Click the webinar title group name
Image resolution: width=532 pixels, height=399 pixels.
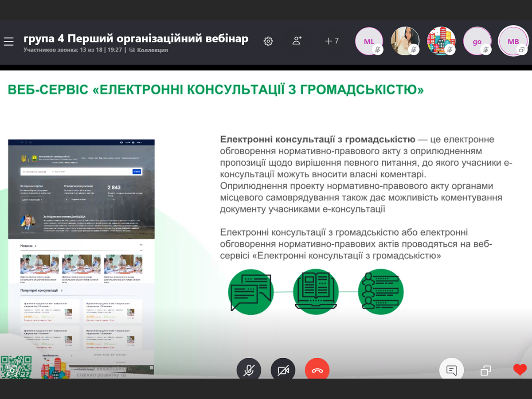click(136, 39)
